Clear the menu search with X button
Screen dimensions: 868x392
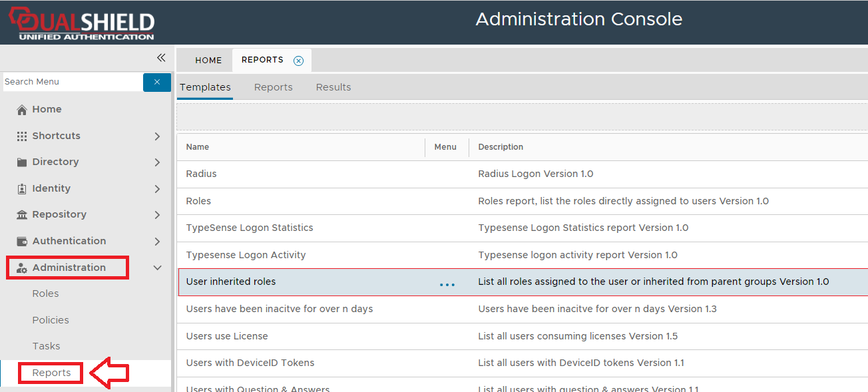pyautogui.click(x=157, y=82)
